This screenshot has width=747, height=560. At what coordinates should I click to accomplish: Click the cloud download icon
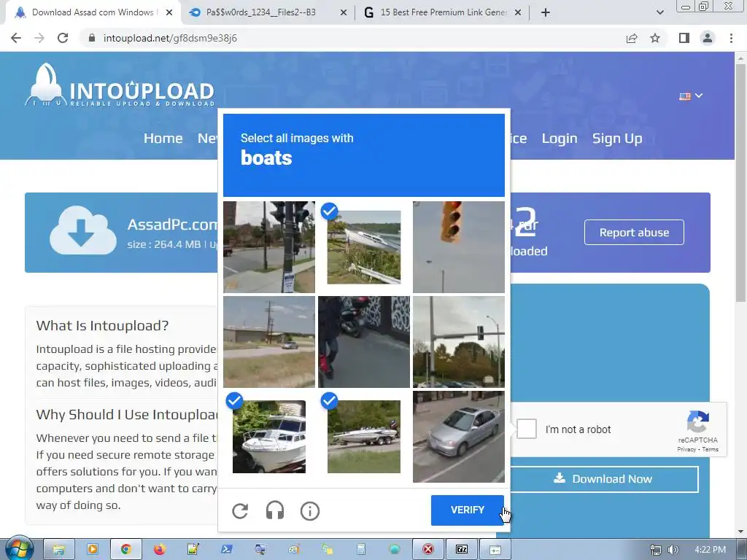tap(83, 230)
